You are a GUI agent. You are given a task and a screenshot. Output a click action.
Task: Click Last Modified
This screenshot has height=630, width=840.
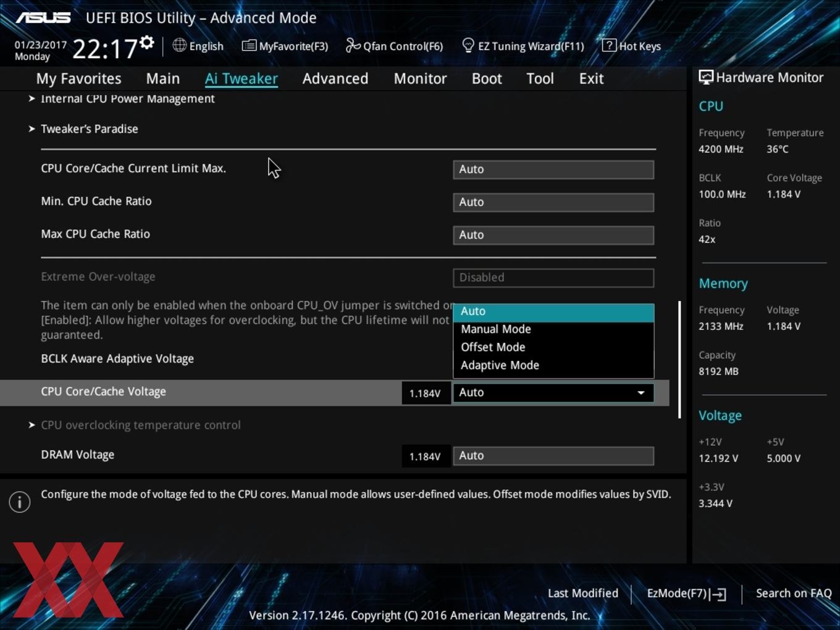583,594
